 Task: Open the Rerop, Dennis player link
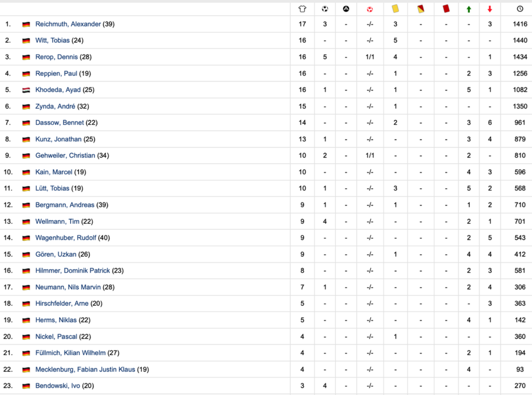pyautogui.click(x=56, y=57)
